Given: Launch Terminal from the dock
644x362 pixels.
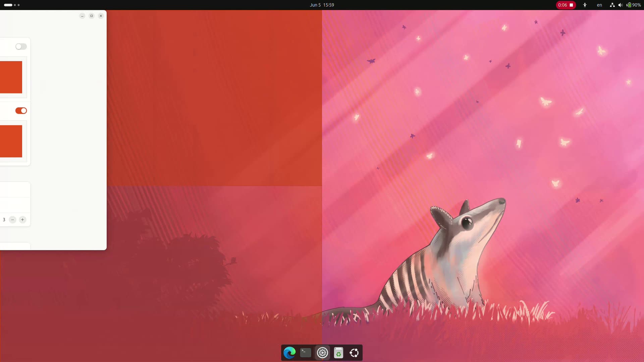Looking at the screenshot, I should pos(306,353).
